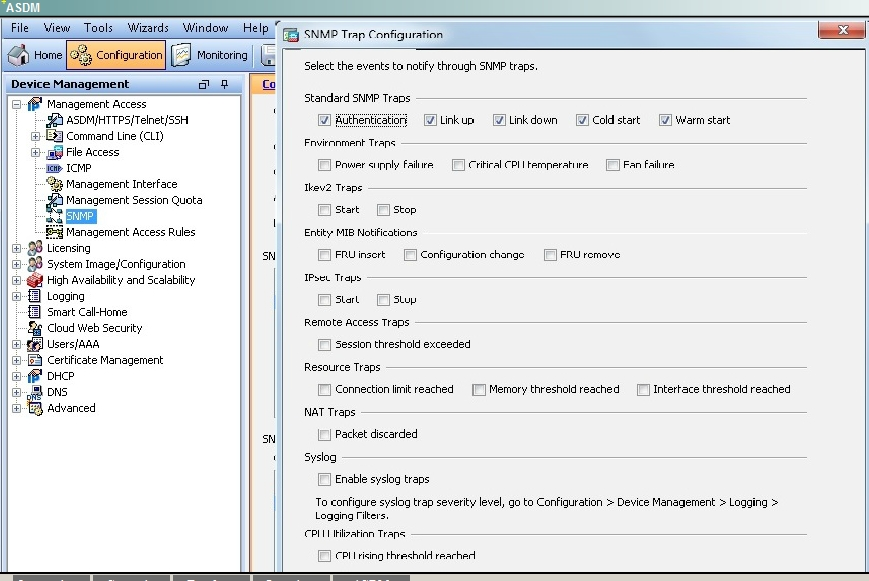The image size is (869, 581).
Task: Click the High Availability and Scalability icon
Action: (x=35, y=280)
